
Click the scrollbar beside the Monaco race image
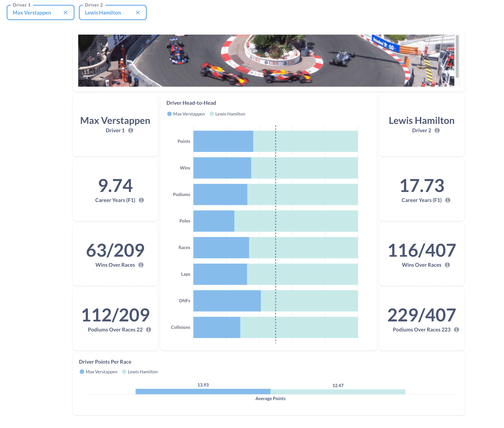click(x=457, y=56)
